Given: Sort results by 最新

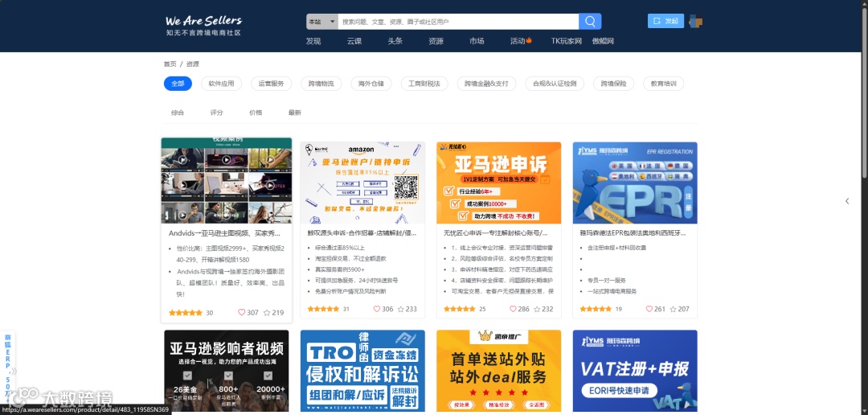Looking at the screenshot, I should tap(294, 113).
